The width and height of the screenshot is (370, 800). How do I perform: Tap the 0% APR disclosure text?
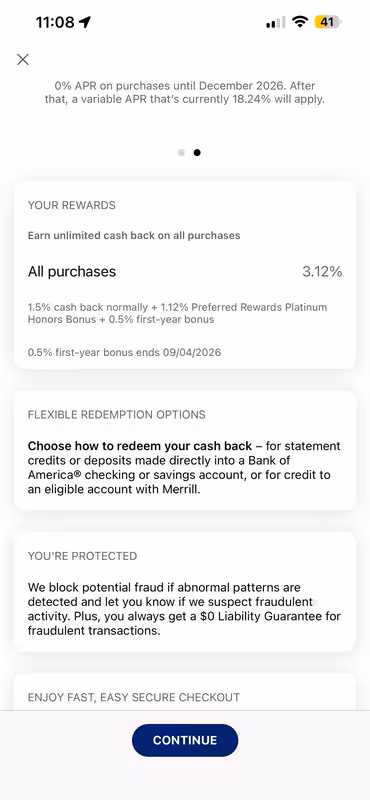point(185,92)
